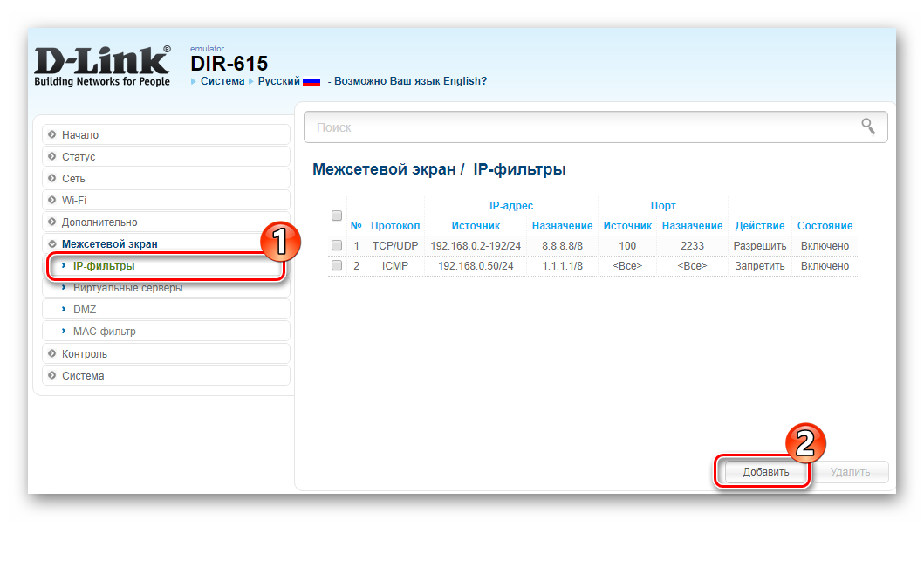The height and width of the screenshot is (568, 924).
Task: Open rule with source 192.168.0.50/24
Action: click(476, 266)
